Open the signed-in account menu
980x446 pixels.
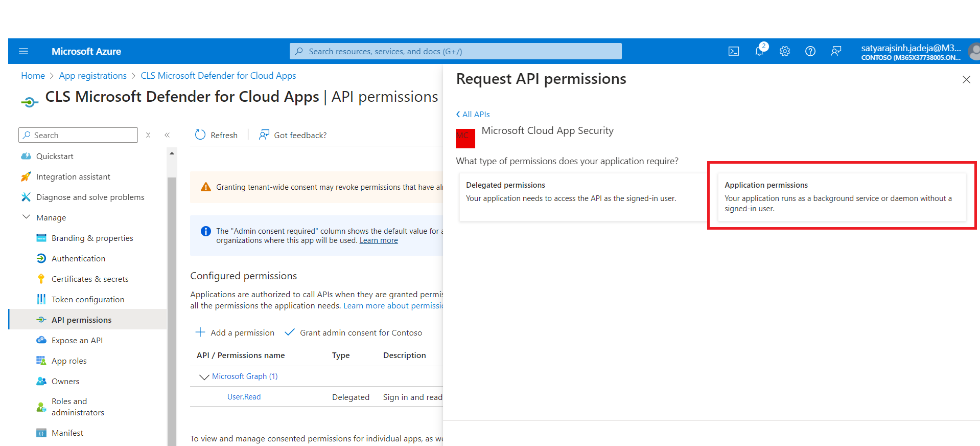point(919,51)
